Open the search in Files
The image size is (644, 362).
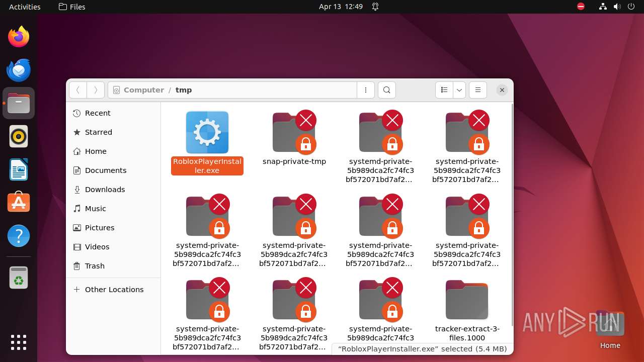(x=386, y=90)
